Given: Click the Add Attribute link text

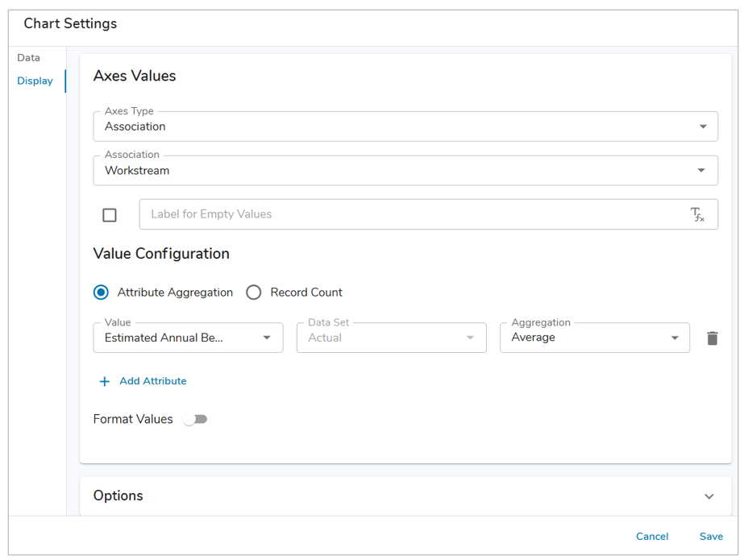Looking at the screenshot, I should 152,381.
